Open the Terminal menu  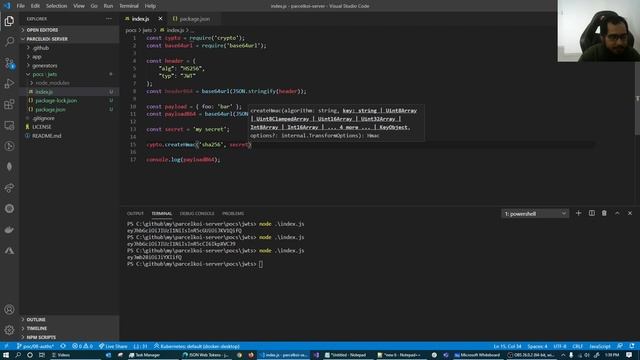point(129,6)
